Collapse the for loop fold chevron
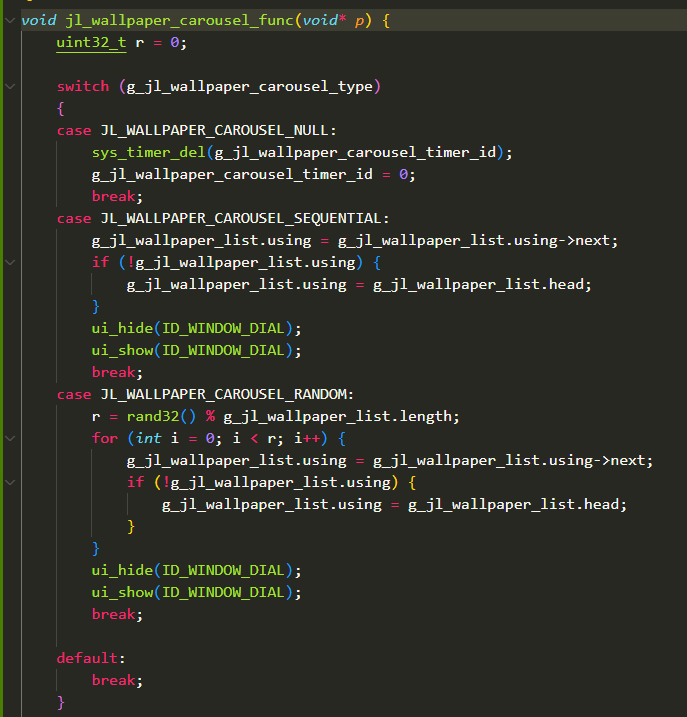This screenshot has width=687, height=717. [x=10, y=439]
